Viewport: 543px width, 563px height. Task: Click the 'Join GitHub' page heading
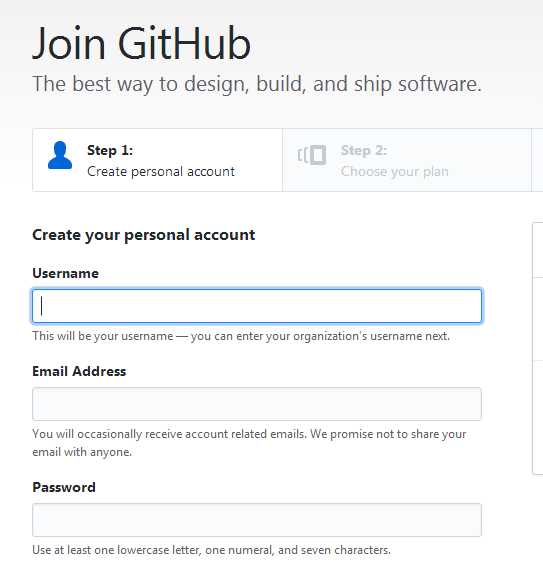tap(141, 44)
